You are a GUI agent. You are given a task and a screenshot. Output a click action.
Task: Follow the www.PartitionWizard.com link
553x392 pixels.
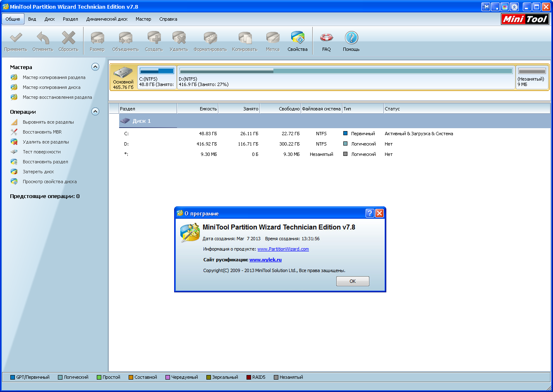pos(283,249)
